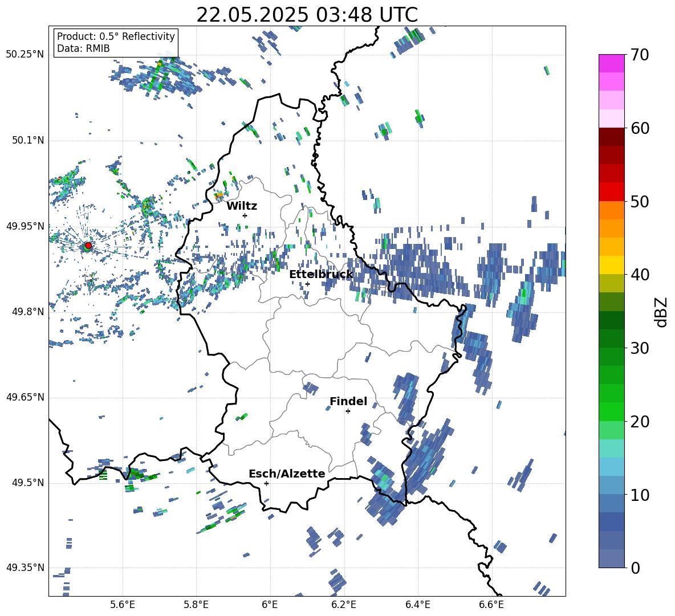Click the 49.95°N latitude label

(x=25, y=226)
